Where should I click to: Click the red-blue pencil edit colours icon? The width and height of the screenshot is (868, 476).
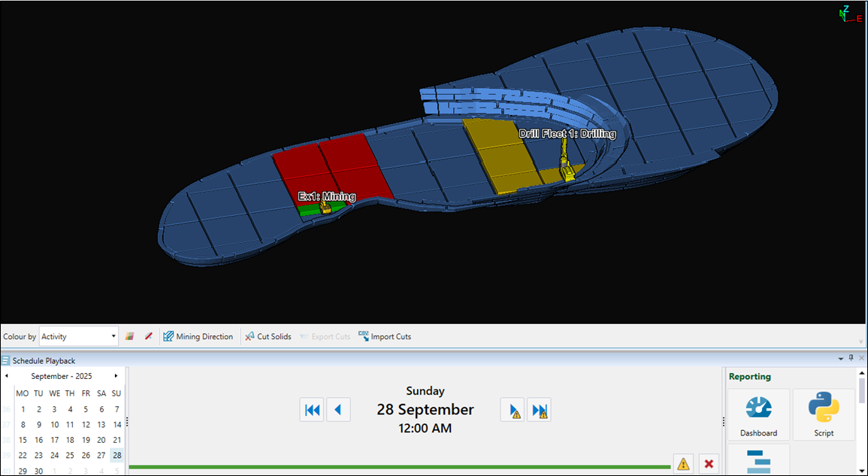coord(148,336)
